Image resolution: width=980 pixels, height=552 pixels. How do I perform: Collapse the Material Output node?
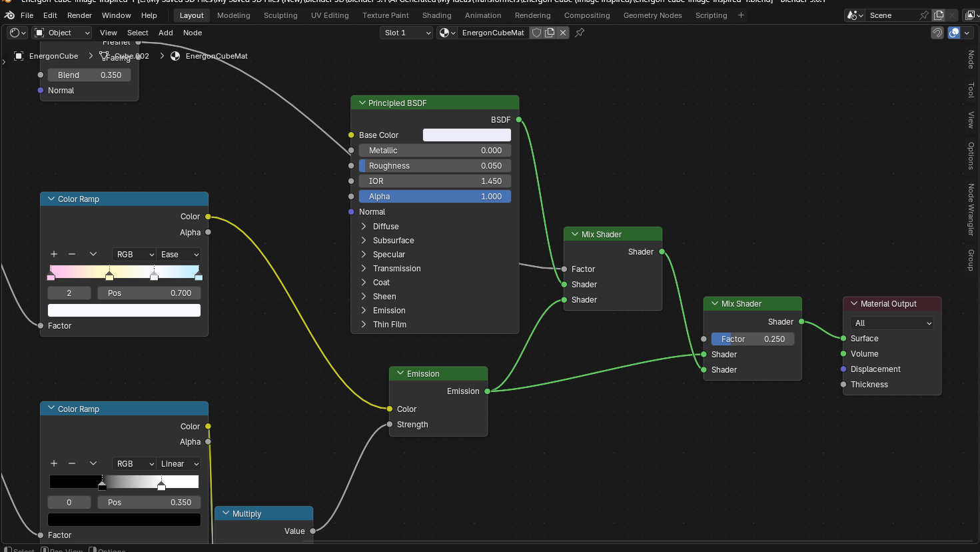click(x=854, y=304)
